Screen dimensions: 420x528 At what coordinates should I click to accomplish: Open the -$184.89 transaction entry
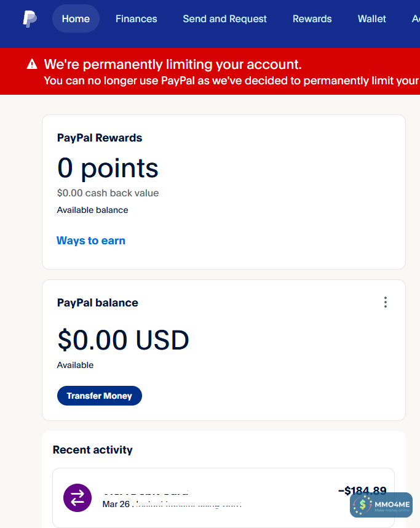point(362,490)
